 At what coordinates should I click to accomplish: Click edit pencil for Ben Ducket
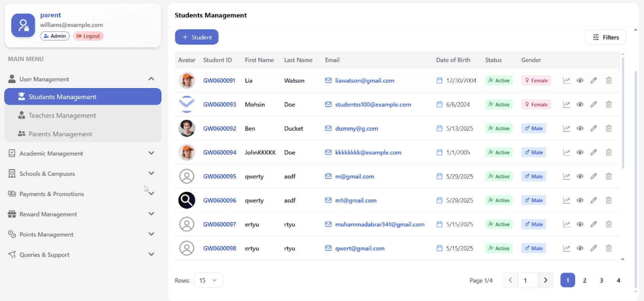(593, 128)
